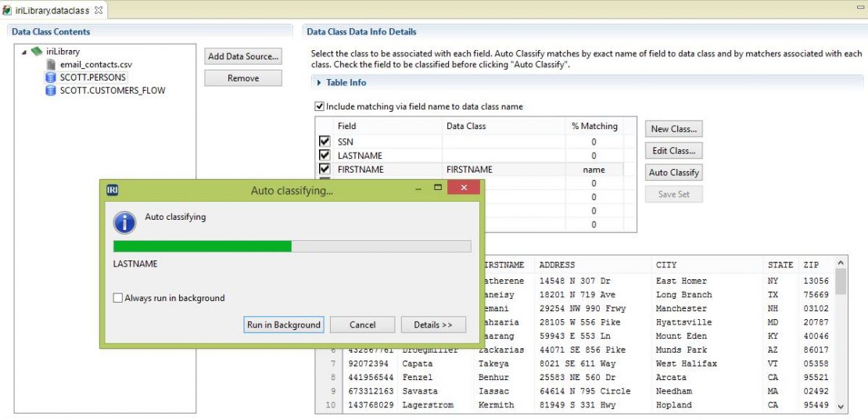This screenshot has width=868, height=420.
Task: Click the ZIP column header in preview
Action: click(x=811, y=264)
